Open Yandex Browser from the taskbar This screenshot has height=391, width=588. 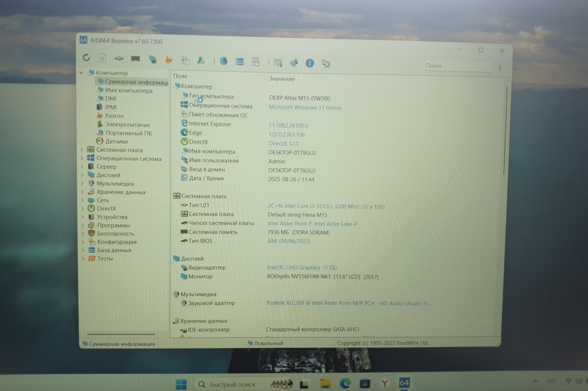click(385, 383)
